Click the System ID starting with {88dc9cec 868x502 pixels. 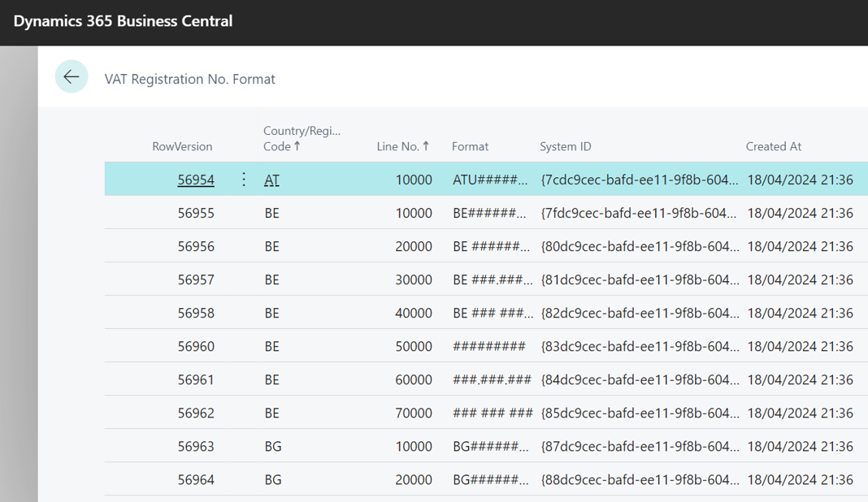point(640,479)
